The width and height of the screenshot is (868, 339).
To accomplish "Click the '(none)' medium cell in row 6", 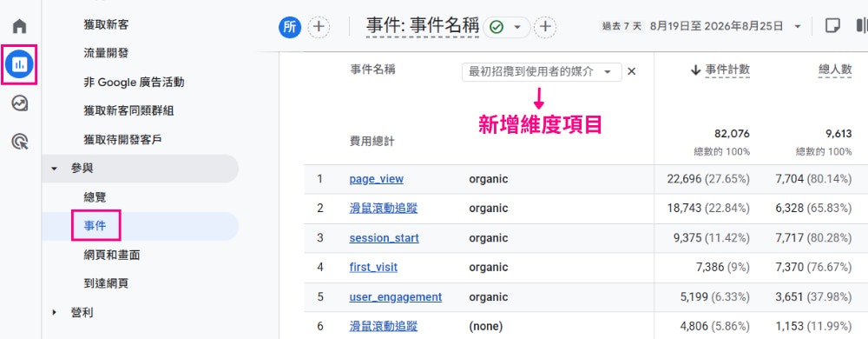I will click(x=485, y=326).
